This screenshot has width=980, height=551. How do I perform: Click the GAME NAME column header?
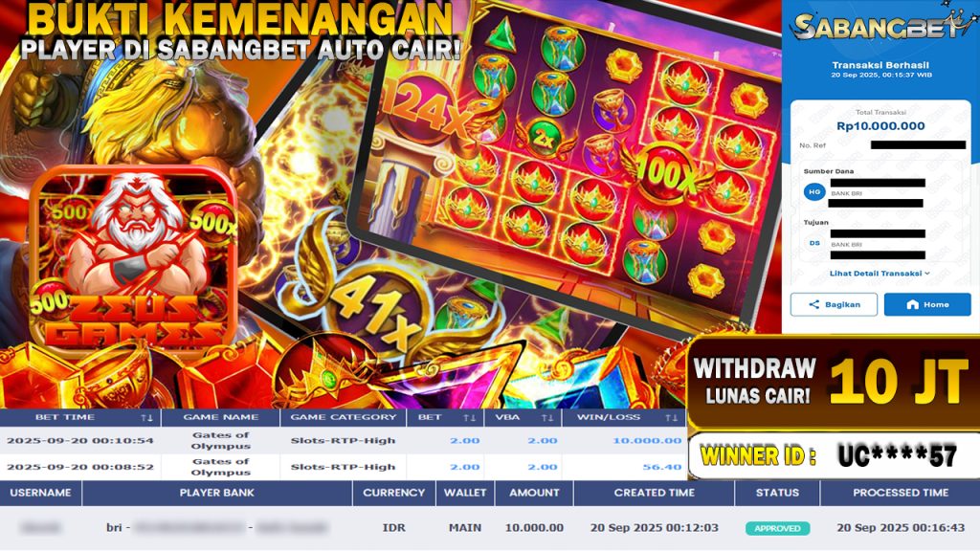pos(221,417)
